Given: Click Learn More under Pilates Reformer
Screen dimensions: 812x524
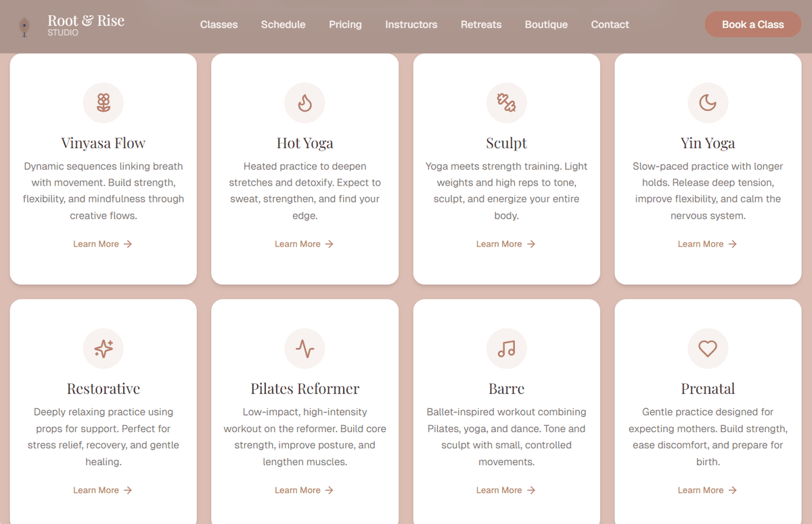Looking at the screenshot, I should [304, 490].
